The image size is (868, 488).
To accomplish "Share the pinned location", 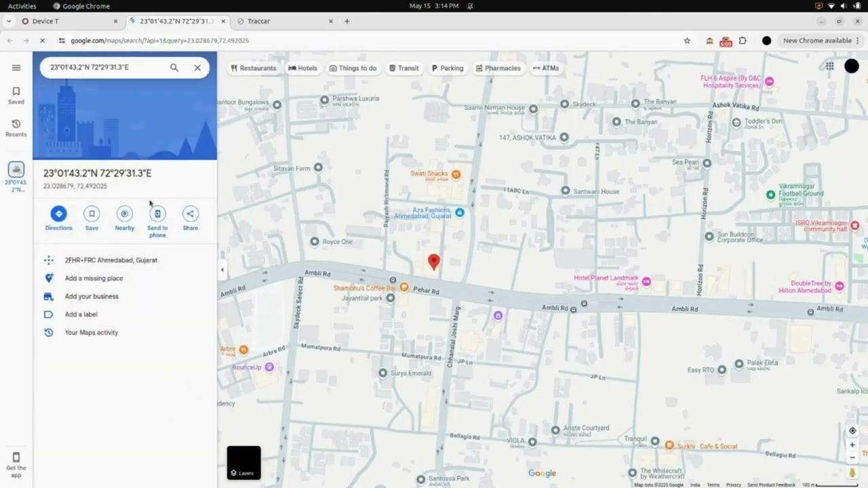I will 190,218.
